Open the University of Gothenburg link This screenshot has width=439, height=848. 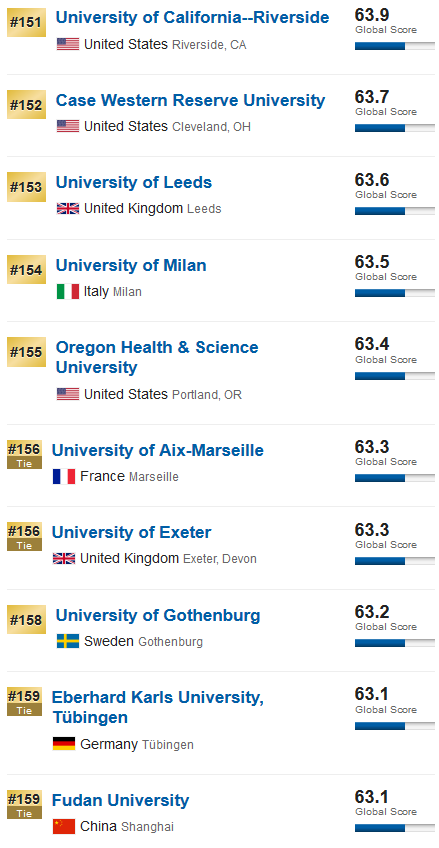158,615
